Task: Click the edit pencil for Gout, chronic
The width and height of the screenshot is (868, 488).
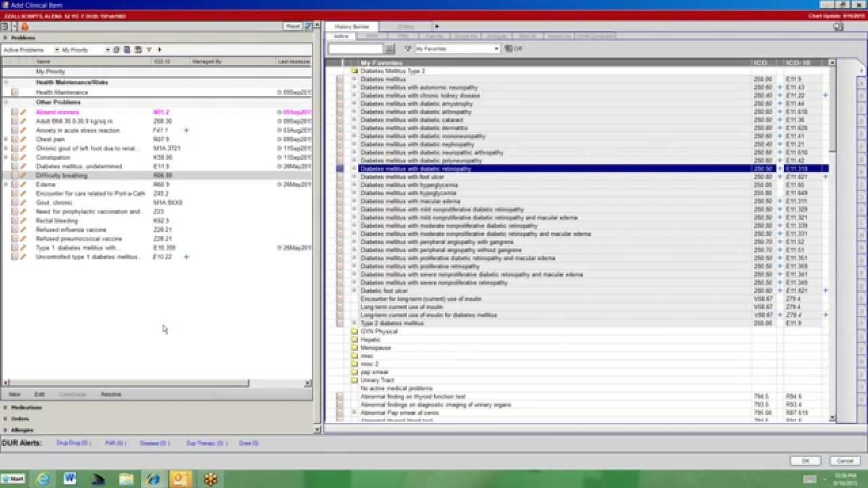Action: [x=23, y=203]
